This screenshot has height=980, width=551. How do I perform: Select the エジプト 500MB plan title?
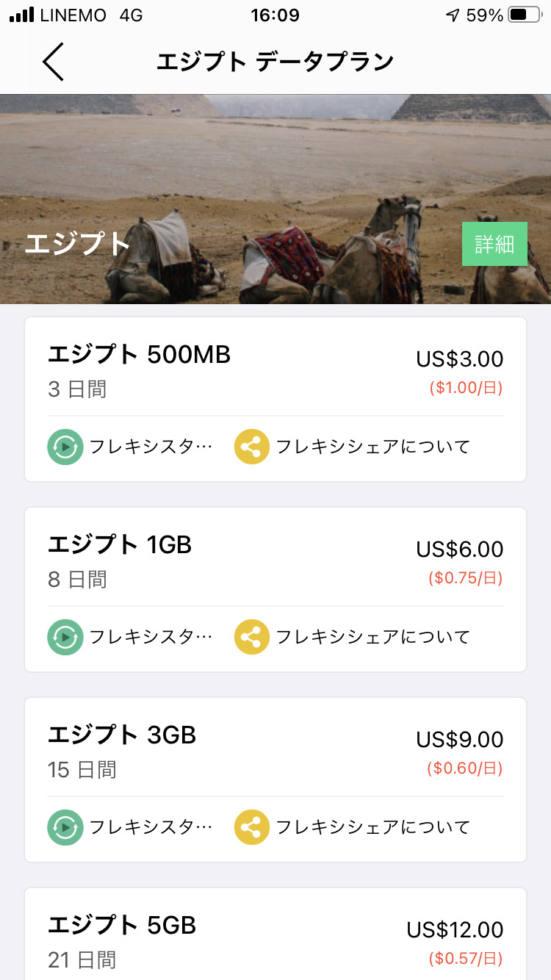[140, 355]
